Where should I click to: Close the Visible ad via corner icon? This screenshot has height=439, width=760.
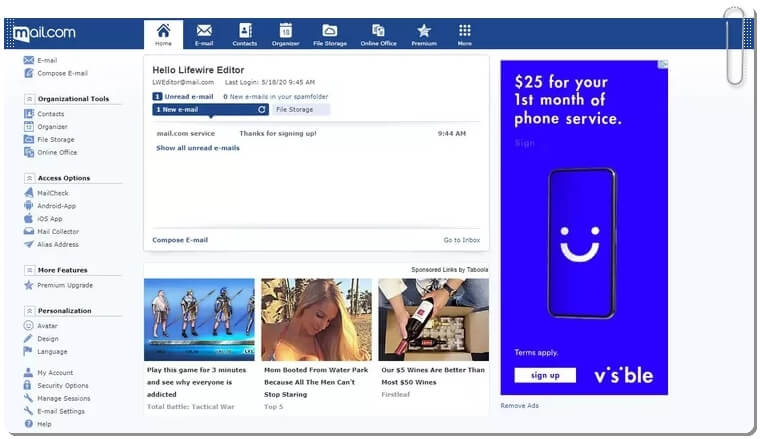663,64
